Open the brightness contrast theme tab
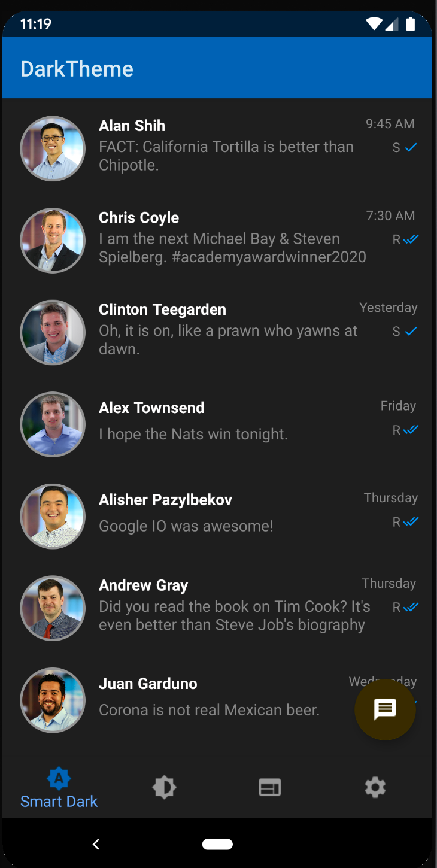The height and width of the screenshot is (868, 437). (164, 787)
